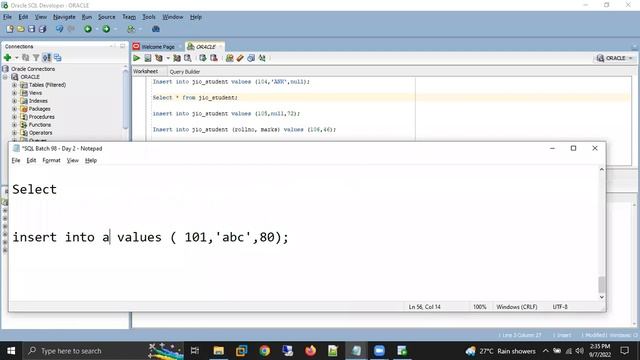The height and width of the screenshot is (360, 640).
Task: Click the Explain Plan icon
Action: point(159,58)
